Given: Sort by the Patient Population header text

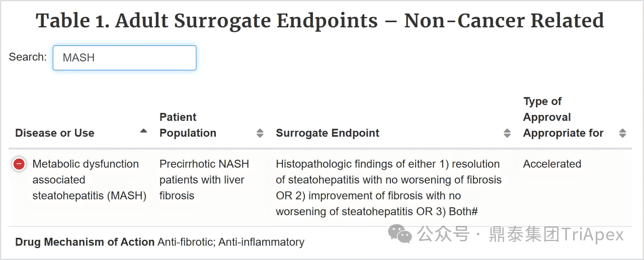Looking at the screenshot, I should (188, 125).
